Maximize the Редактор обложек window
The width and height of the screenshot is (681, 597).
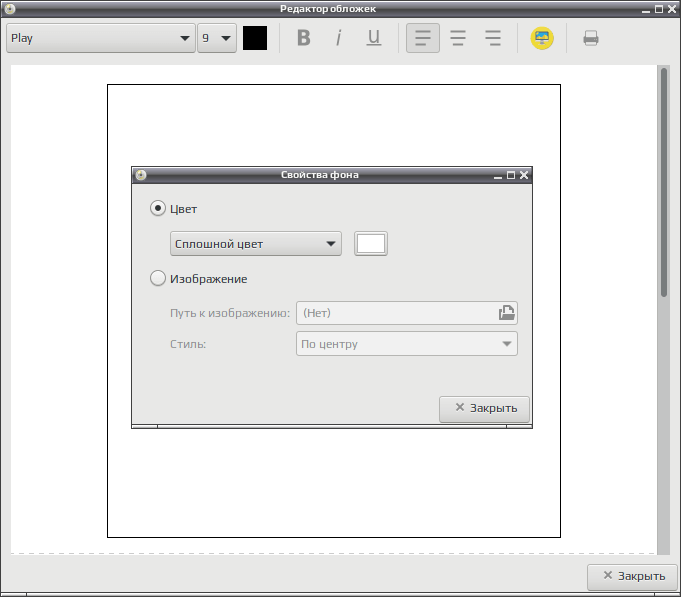click(x=659, y=9)
